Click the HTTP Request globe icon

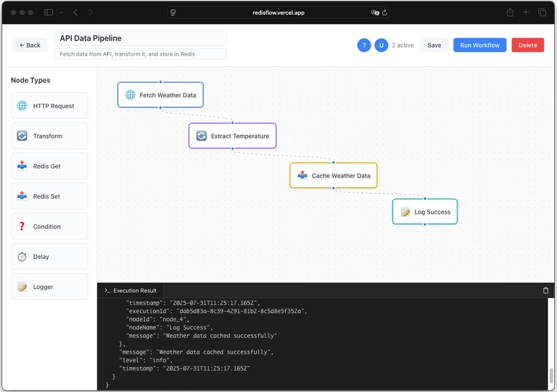click(x=22, y=106)
